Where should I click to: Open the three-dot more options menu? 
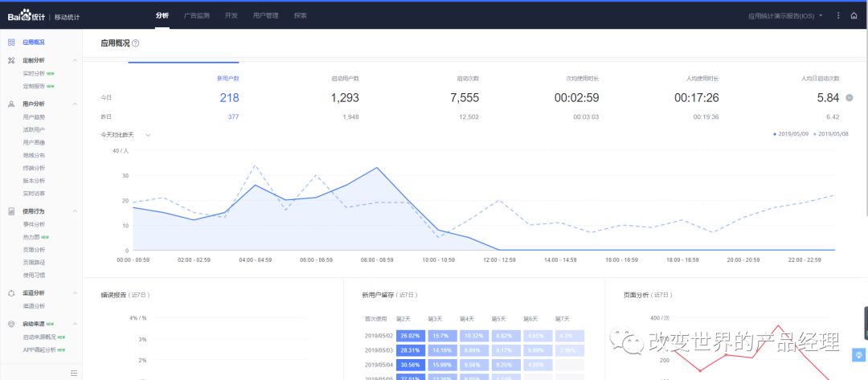pyautogui.click(x=838, y=15)
